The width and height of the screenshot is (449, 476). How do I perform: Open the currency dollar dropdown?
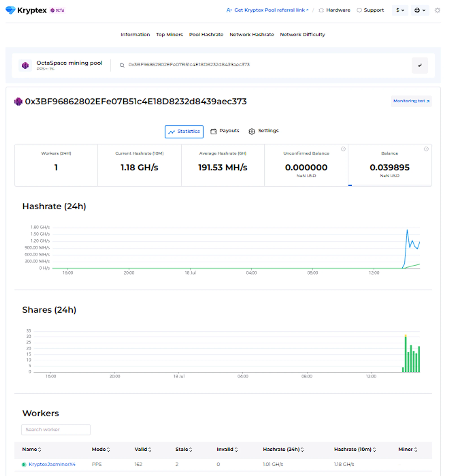coord(400,10)
